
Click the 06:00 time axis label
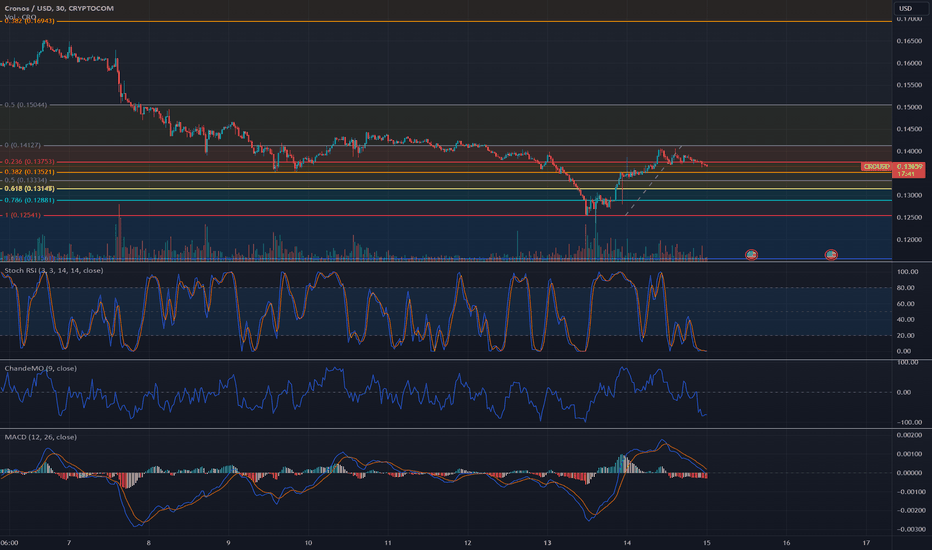point(10,543)
